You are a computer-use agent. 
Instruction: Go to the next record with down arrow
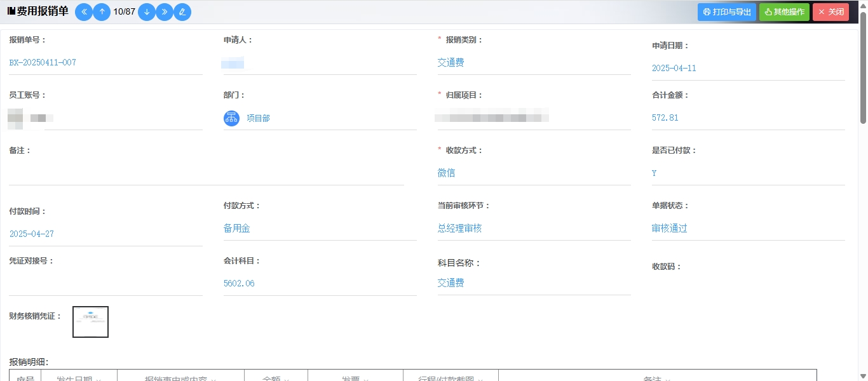(x=147, y=11)
